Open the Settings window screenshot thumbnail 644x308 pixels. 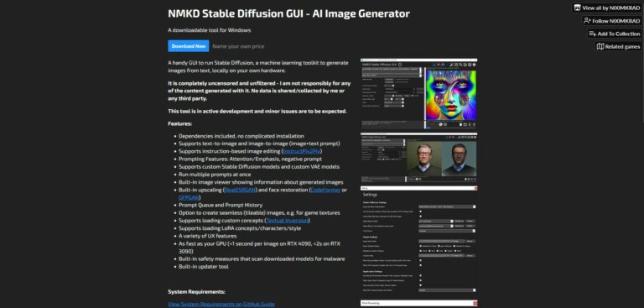(x=419, y=241)
